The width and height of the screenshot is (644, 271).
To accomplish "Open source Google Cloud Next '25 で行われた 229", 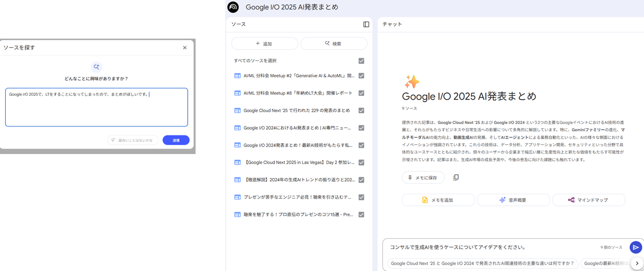I will tap(297, 111).
